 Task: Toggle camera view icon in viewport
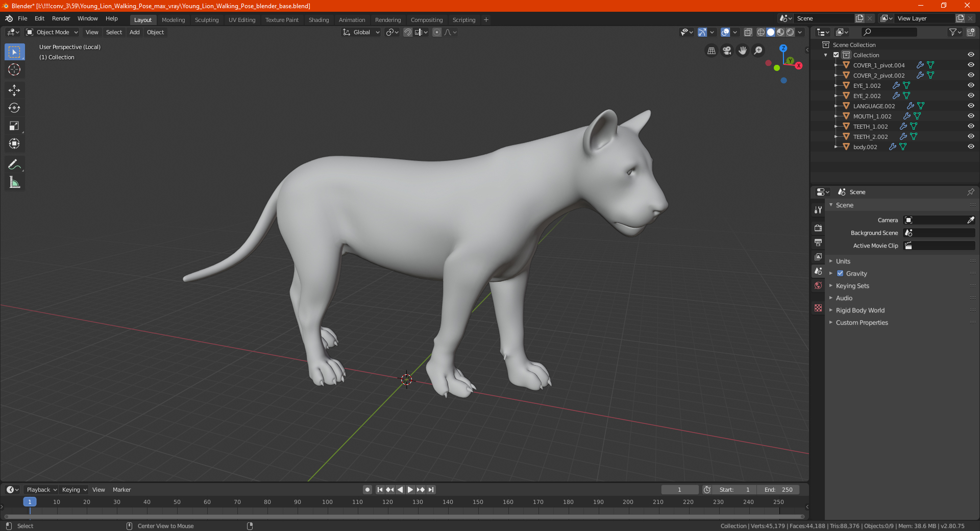click(x=727, y=51)
